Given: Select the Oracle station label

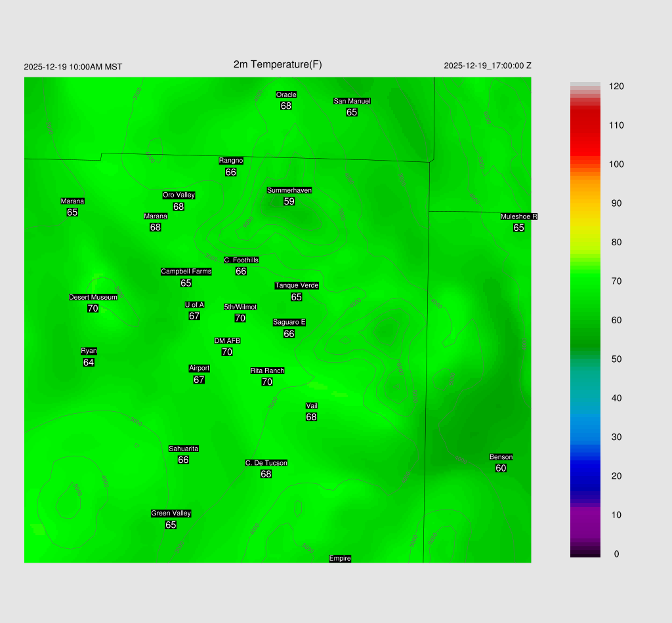Looking at the screenshot, I should coord(285,94).
